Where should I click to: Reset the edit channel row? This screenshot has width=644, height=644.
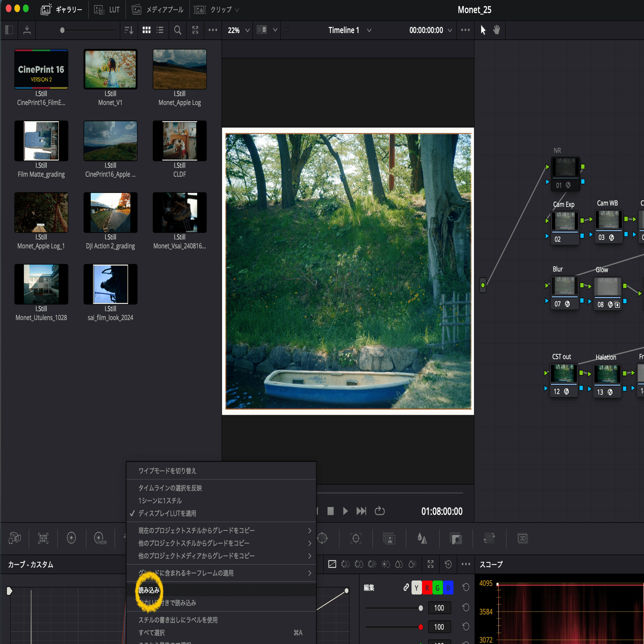466,587
